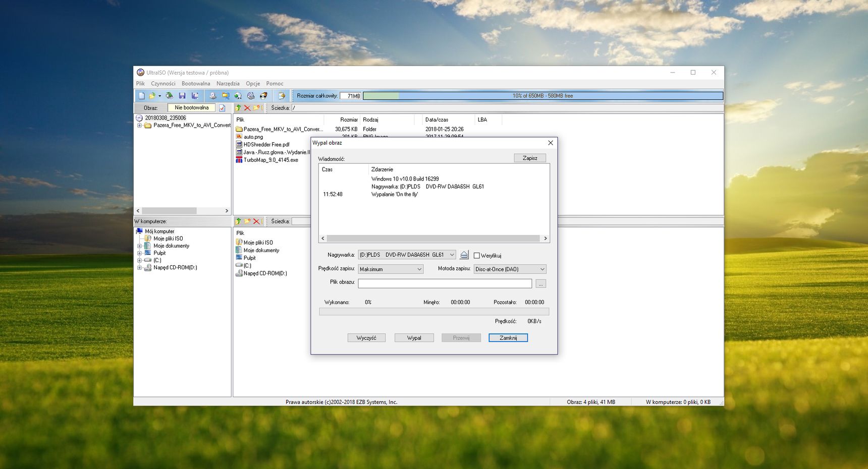
Task: Click the Wyczyść button
Action: [366, 338]
